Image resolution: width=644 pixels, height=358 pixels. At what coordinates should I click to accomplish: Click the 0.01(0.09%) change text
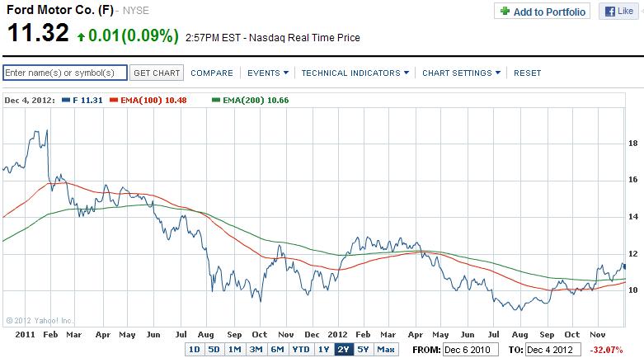pos(134,35)
